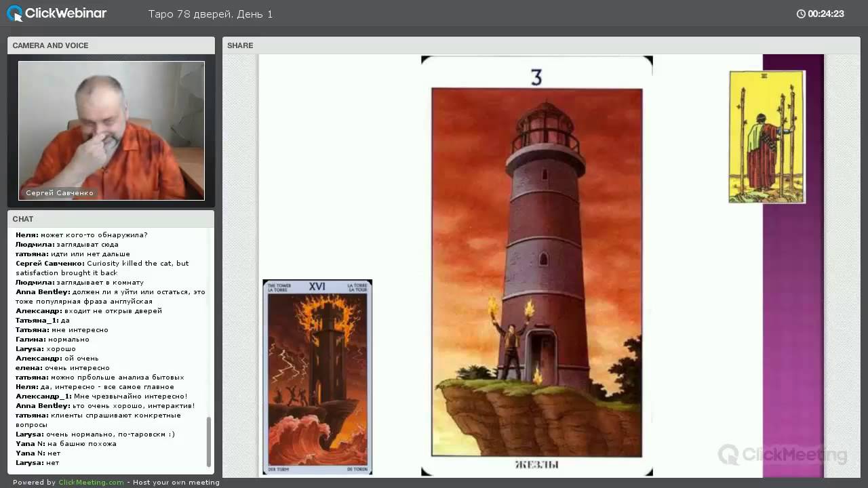
Task: Click the large lighthouse card image
Action: 537,272
